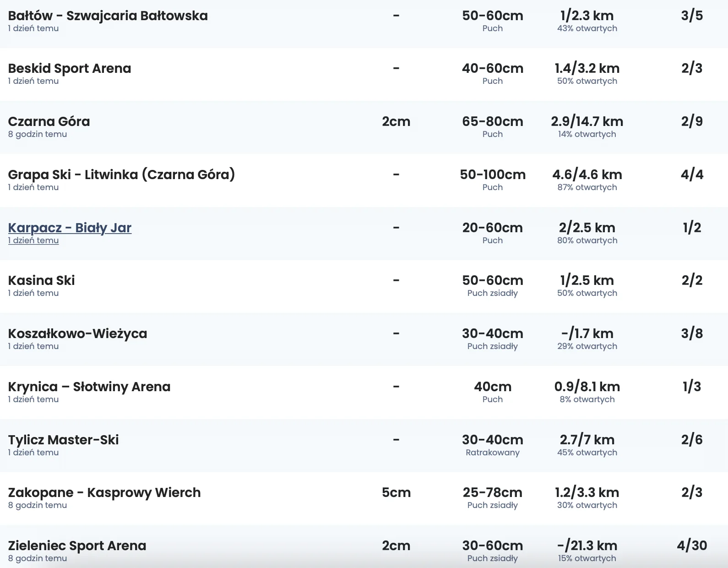Open the Bałtów - Szwajcaria Bałtowska resort
Screen dimensions: 728x568
point(108,16)
